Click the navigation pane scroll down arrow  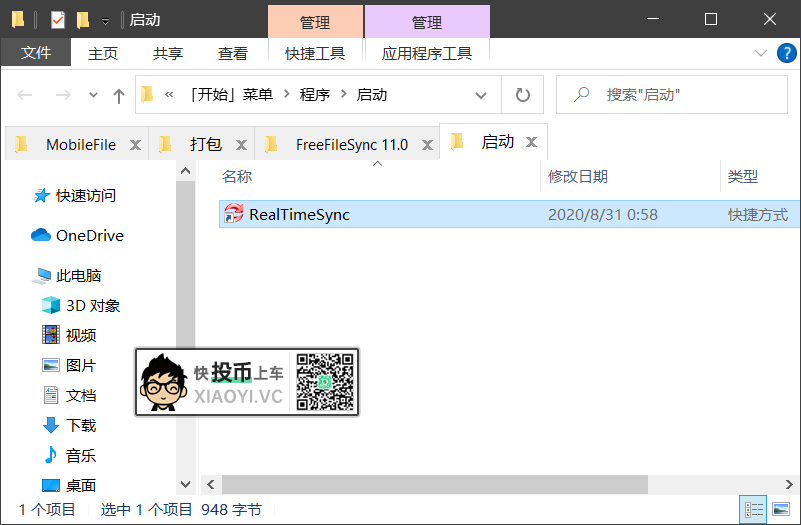click(x=185, y=484)
